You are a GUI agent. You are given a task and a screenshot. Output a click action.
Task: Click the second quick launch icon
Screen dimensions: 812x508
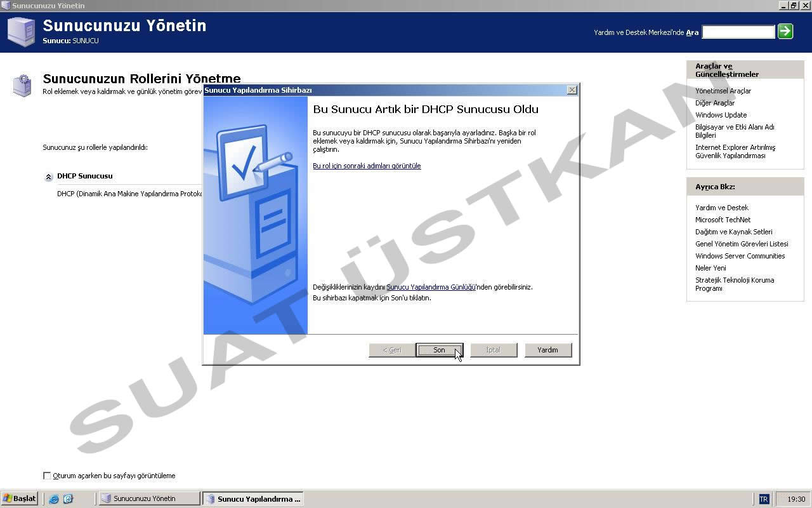(68, 499)
